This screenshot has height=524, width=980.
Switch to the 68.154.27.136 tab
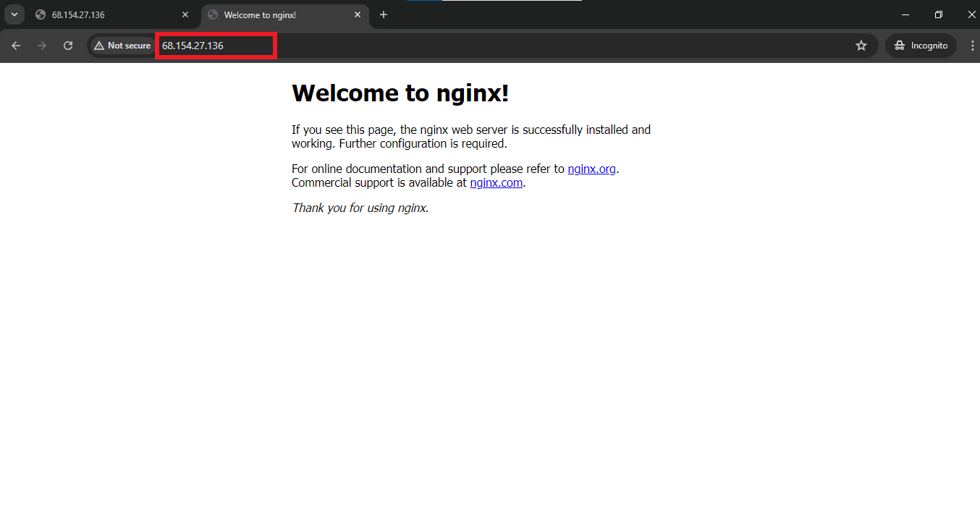coord(113,14)
